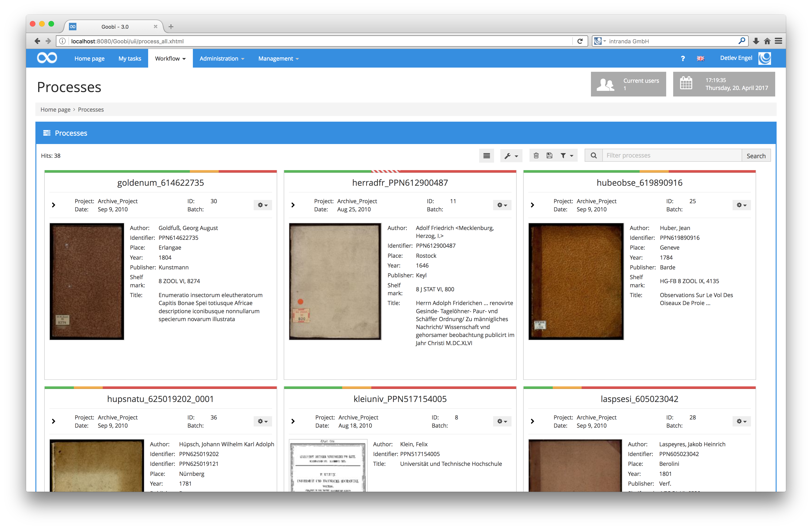Select the Goobi - 3.0 browser tab
This screenshot has width=812, height=529.
pyautogui.click(x=114, y=27)
